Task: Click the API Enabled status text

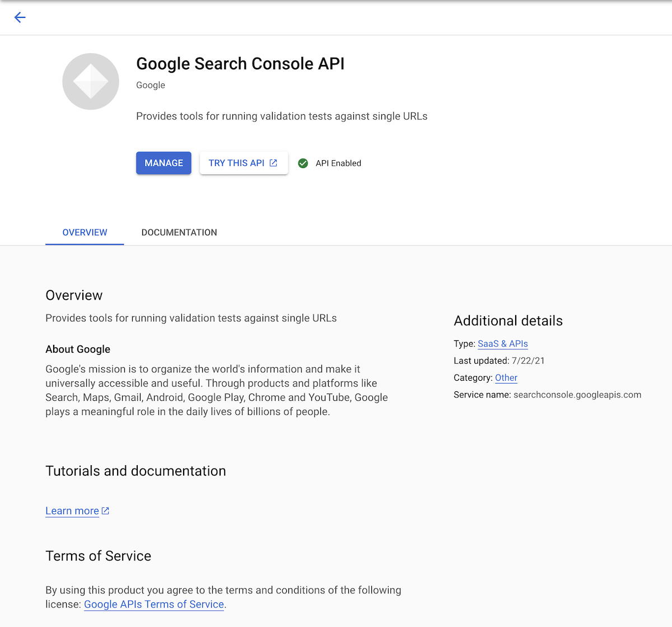Action: 338,163
